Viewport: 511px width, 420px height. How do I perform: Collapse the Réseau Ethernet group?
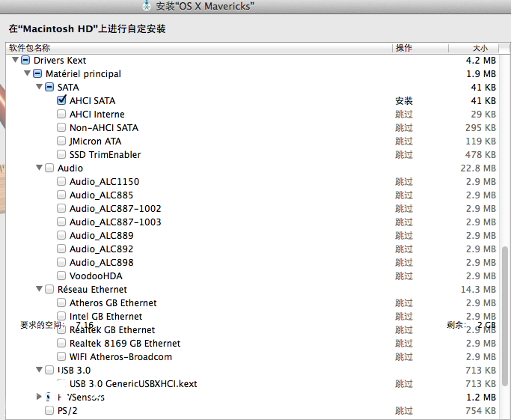click(40, 289)
